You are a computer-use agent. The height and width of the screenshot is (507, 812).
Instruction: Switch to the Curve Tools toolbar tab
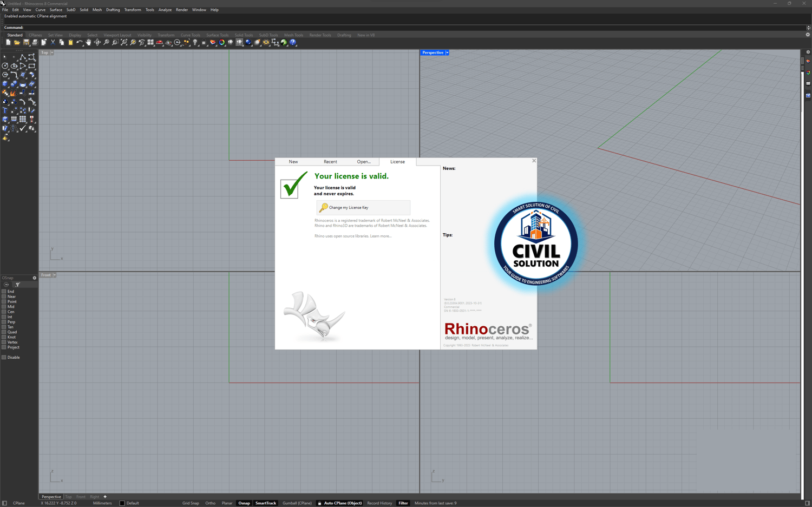click(191, 35)
